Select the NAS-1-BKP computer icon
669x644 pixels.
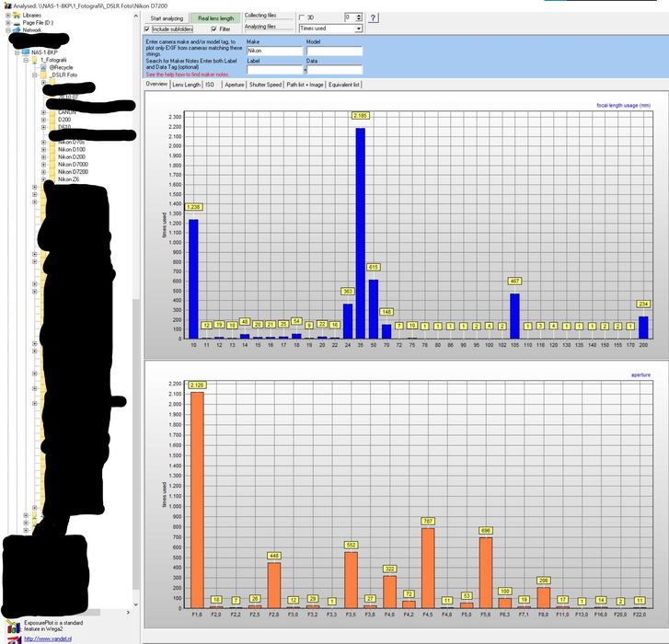(25, 52)
